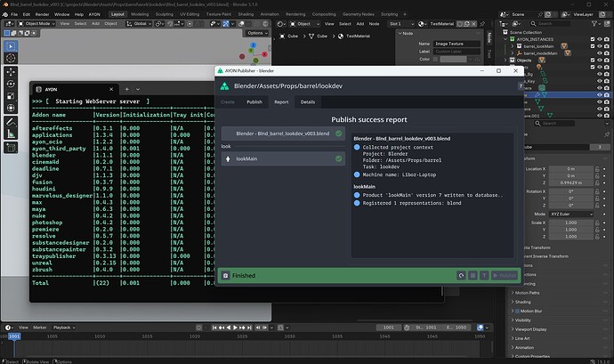
Task: Click the outliner Search field
Action: 550,24
